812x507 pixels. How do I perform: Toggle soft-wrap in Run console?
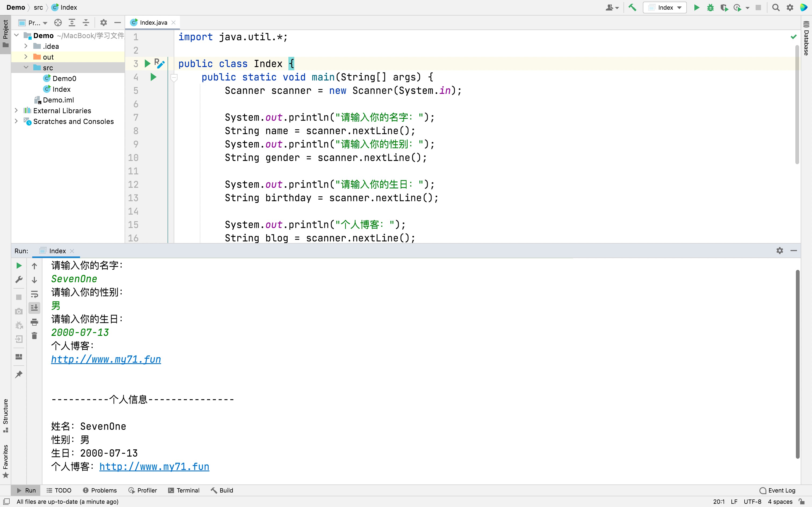click(x=34, y=294)
